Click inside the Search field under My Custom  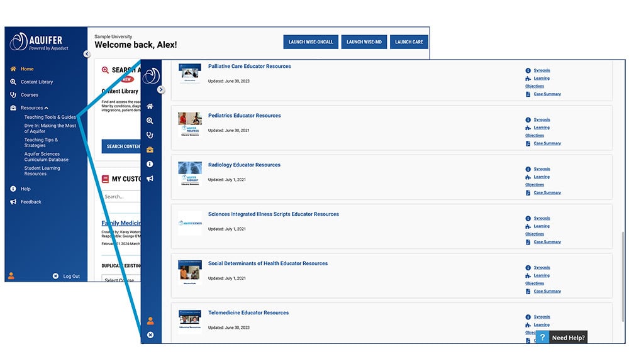[120, 196]
